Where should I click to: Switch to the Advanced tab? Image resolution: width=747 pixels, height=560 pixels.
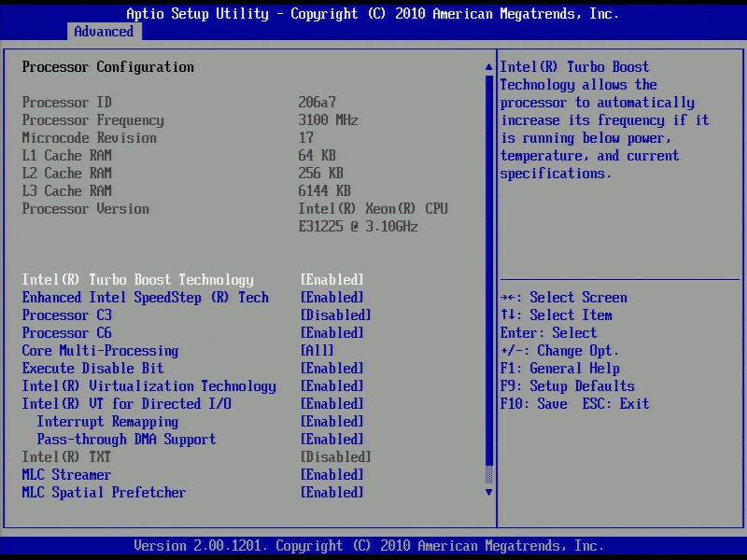tap(104, 32)
